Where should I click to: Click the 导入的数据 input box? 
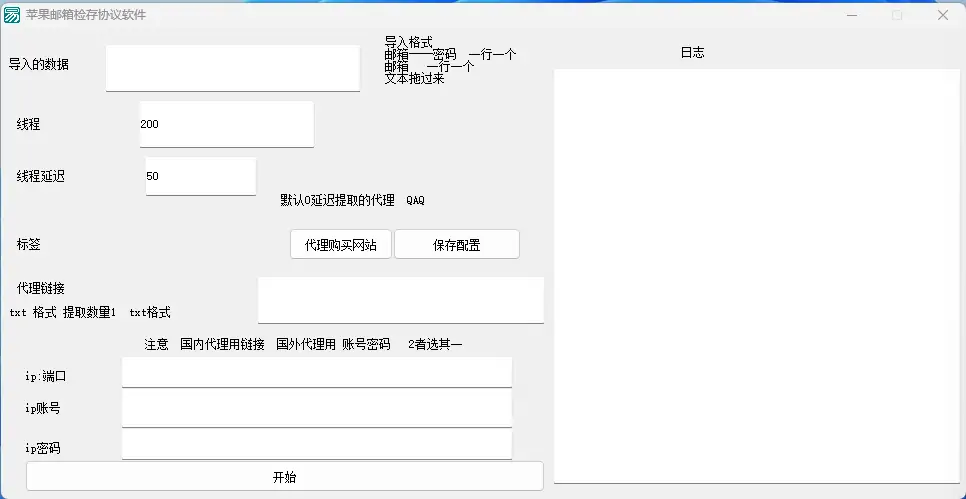pyautogui.click(x=233, y=68)
